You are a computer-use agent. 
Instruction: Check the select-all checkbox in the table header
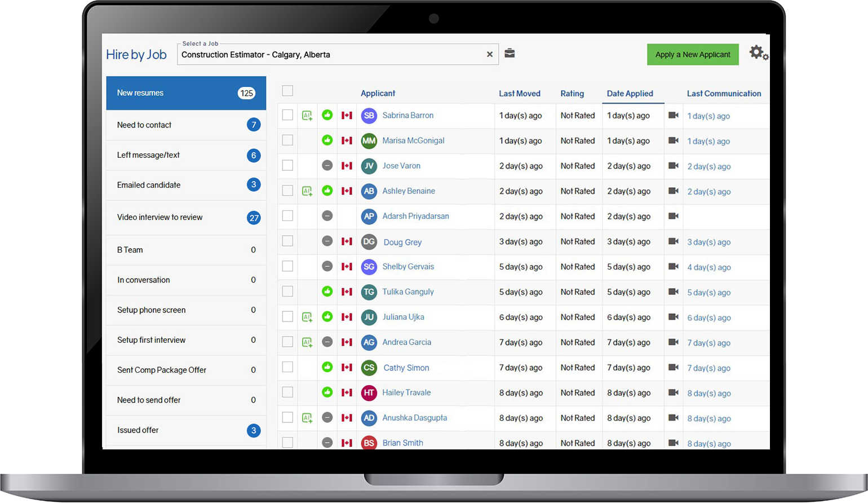287,91
